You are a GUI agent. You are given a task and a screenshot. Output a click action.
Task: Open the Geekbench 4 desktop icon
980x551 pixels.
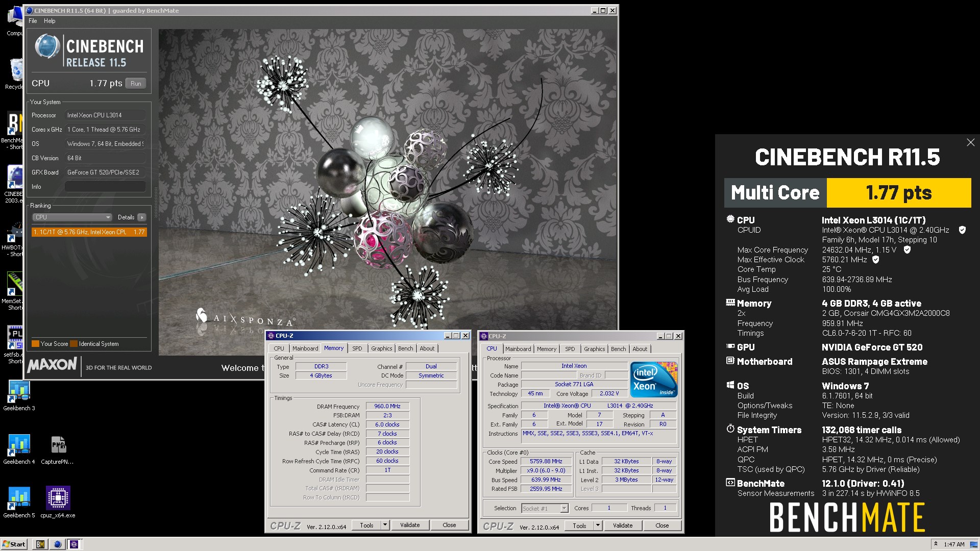(x=19, y=449)
